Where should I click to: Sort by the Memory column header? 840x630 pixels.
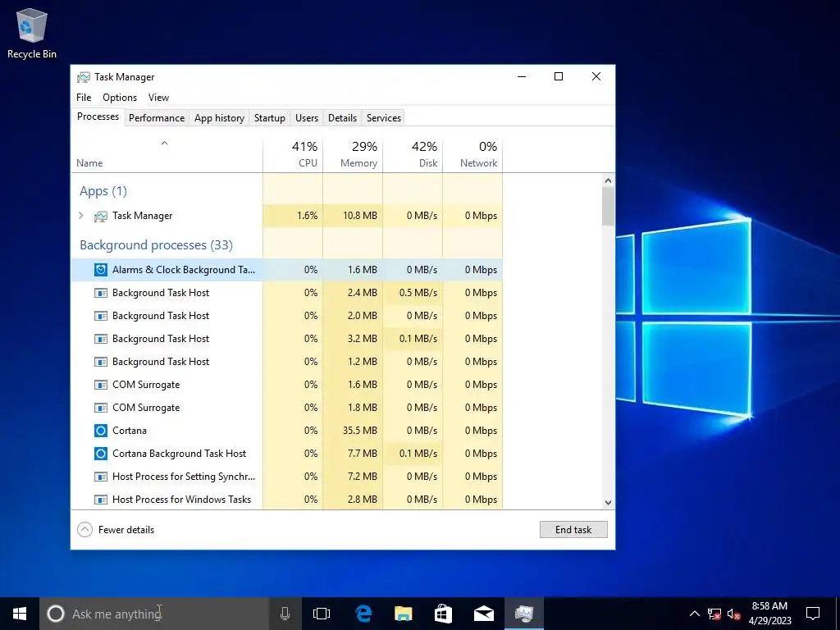point(353,155)
